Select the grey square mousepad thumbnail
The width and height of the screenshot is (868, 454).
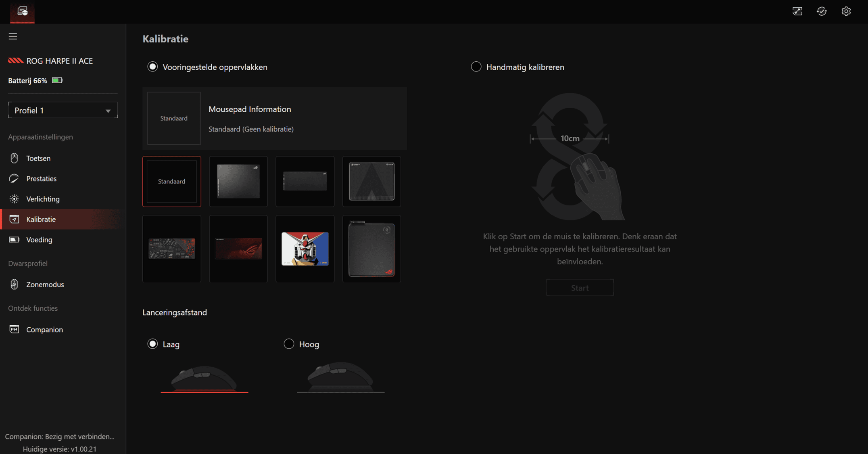pos(238,182)
